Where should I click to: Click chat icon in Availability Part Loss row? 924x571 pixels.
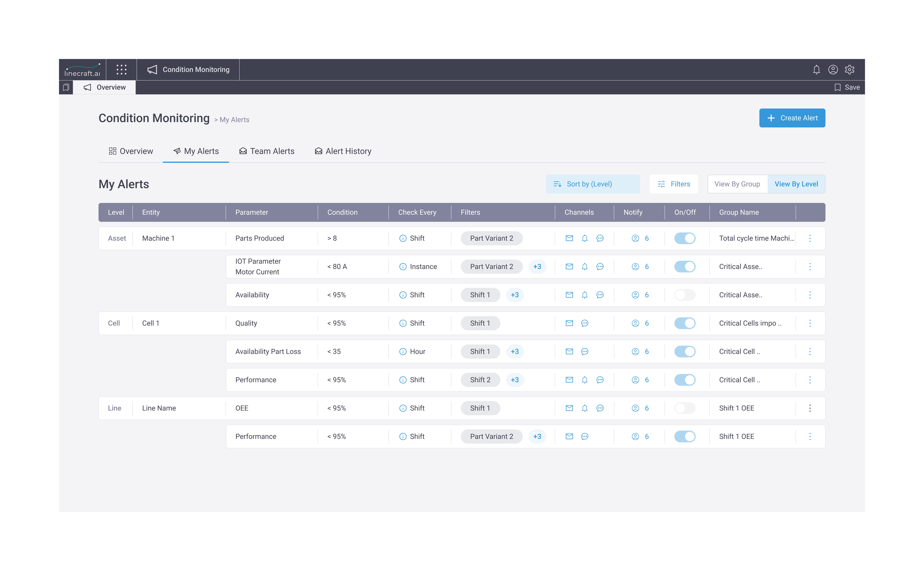click(584, 351)
